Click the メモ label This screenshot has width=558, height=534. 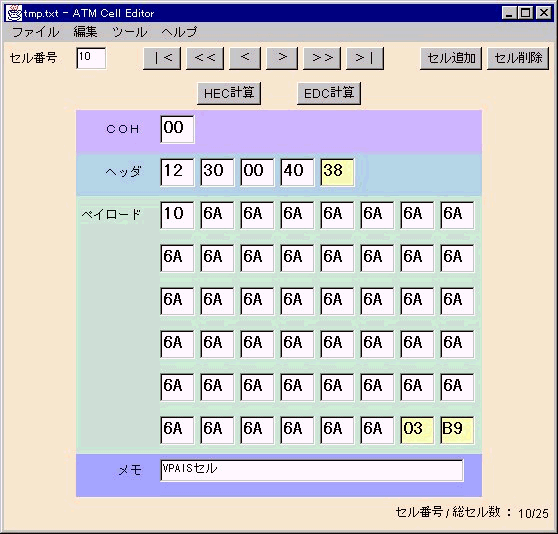[130, 470]
